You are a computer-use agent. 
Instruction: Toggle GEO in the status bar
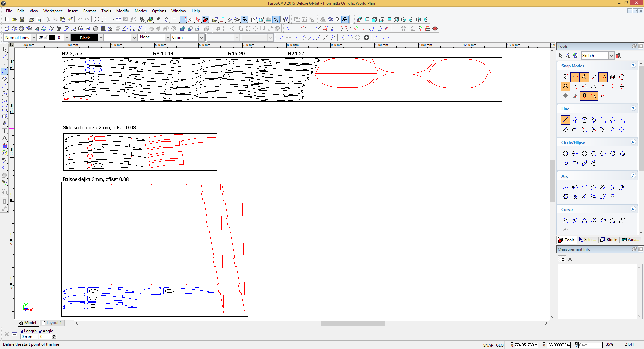point(500,345)
